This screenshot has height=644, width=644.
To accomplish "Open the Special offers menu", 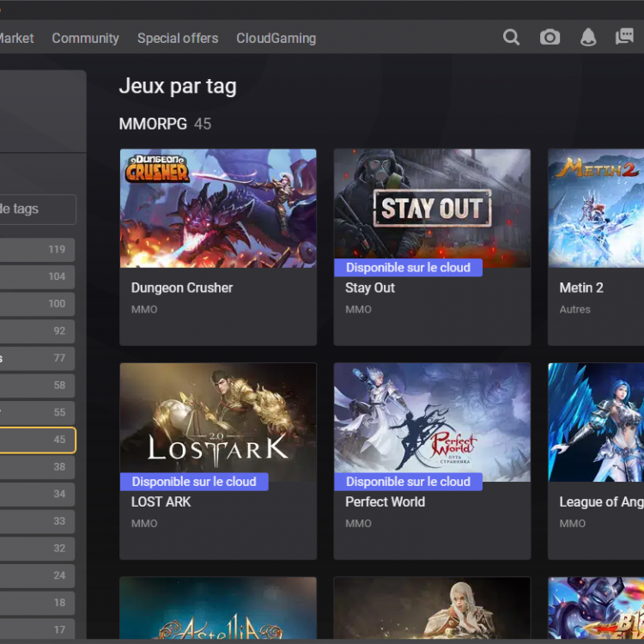I will (x=178, y=38).
